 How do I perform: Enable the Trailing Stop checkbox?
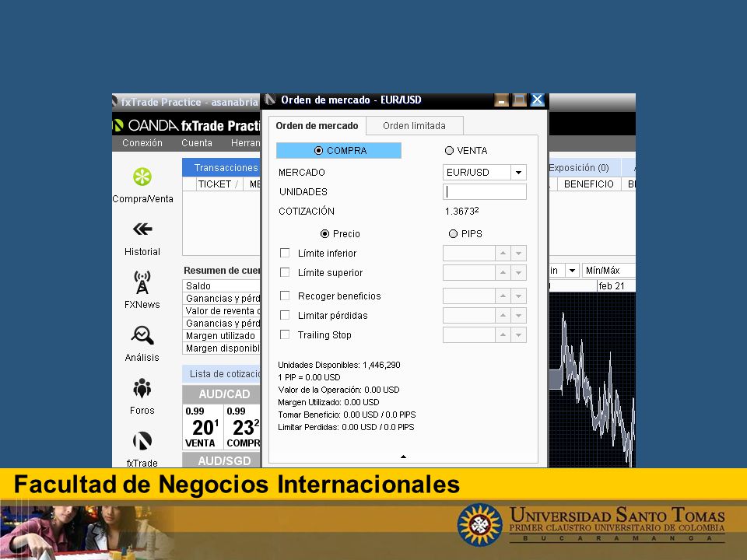(x=285, y=334)
